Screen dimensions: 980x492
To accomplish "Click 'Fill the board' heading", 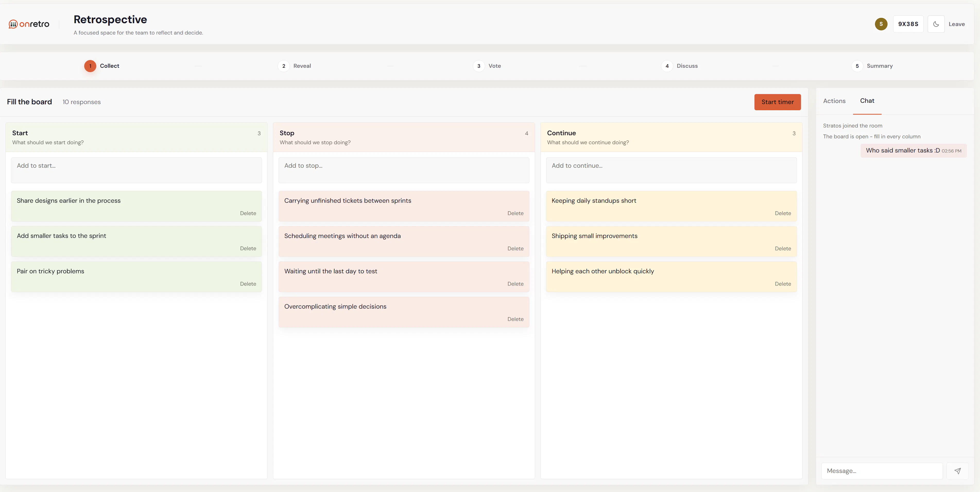I will click(x=29, y=102).
